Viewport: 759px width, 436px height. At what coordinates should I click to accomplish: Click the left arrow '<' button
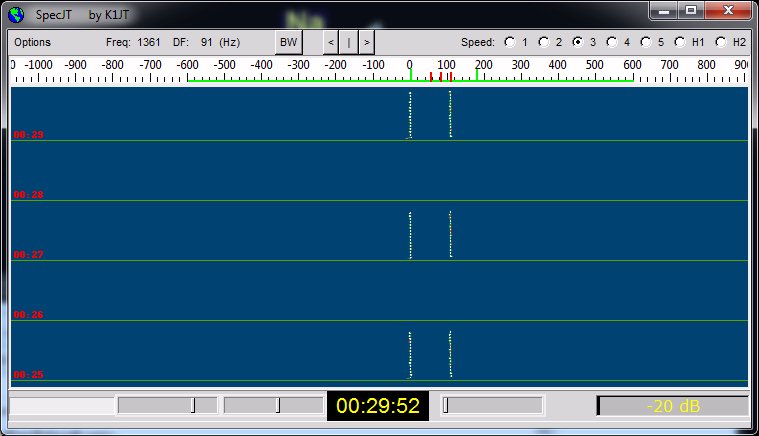click(331, 43)
